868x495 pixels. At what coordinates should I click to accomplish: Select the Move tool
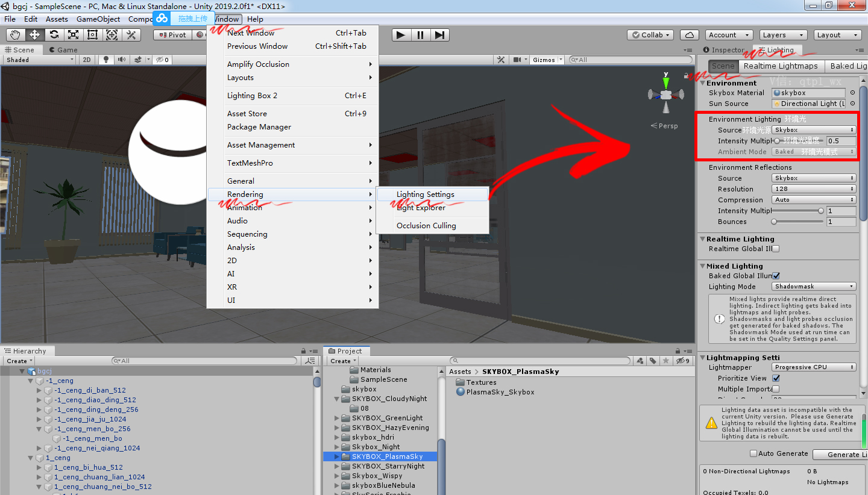tap(34, 35)
